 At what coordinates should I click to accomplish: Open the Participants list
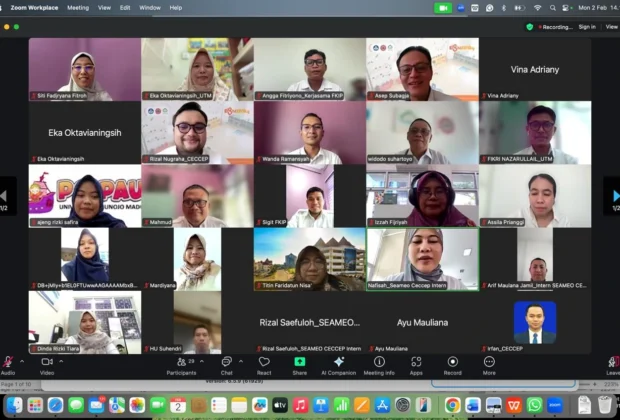(x=181, y=364)
